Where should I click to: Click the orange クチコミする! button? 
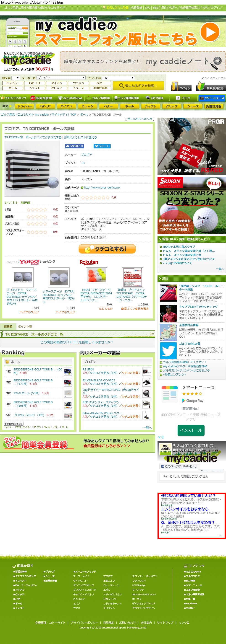(107, 249)
